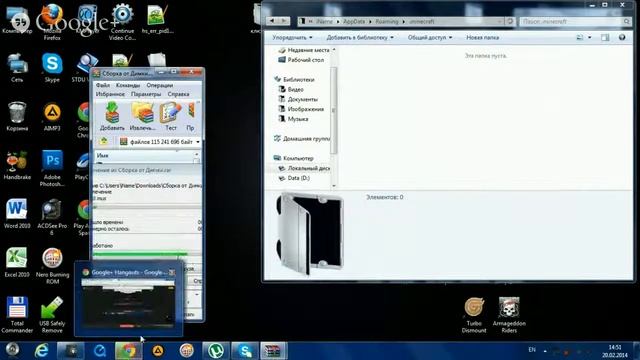Screen dimensions: 640x360
Task: Click EN language indicator in tray
Action: point(532,350)
